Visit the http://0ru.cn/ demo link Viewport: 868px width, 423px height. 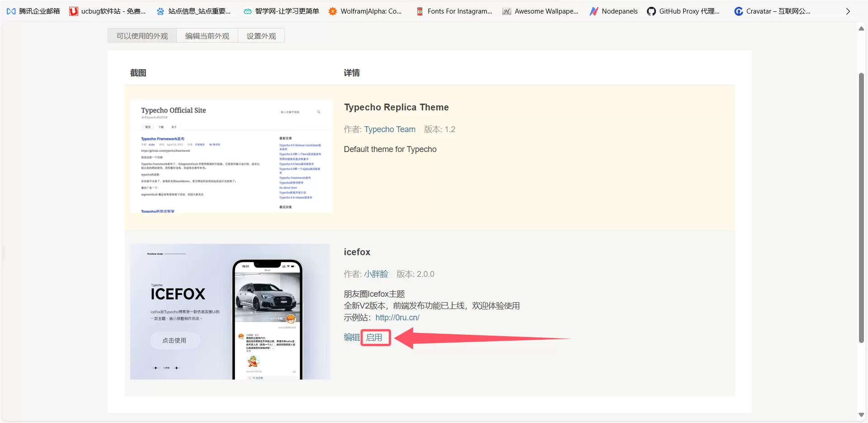click(397, 318)
